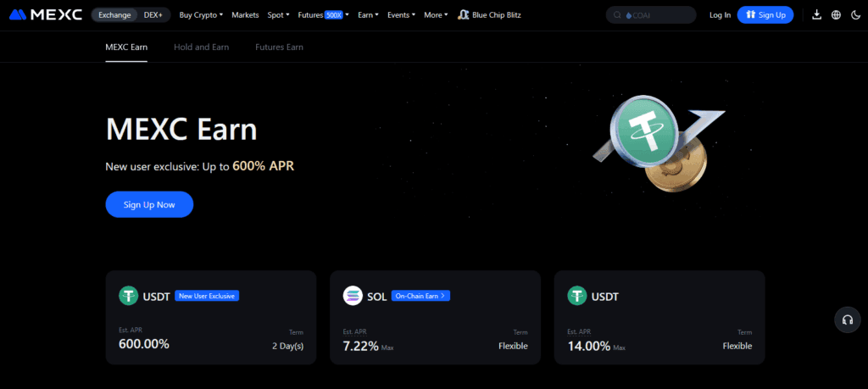Click the New User Exclusive badge

[x=207, y=296]
